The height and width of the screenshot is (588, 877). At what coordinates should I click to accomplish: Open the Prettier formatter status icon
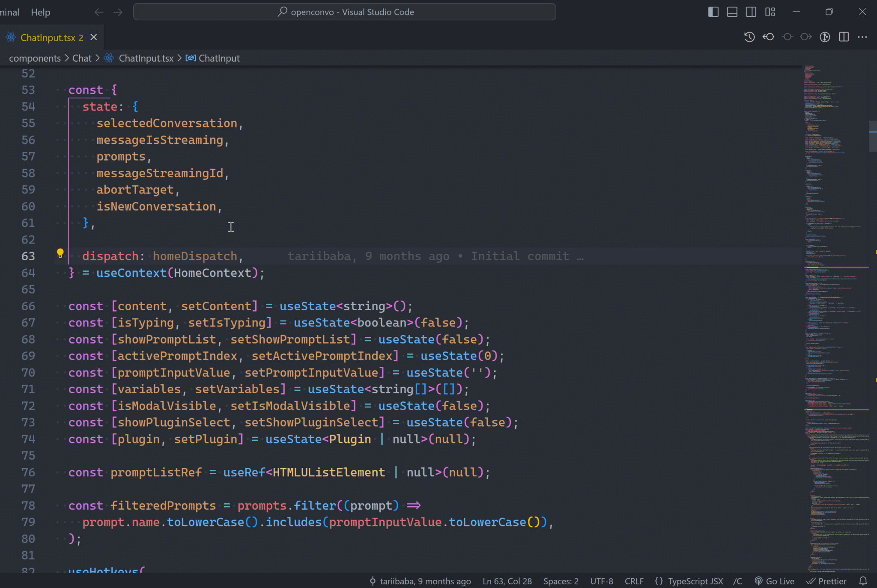pyautogui.click(x=826, y=581)
